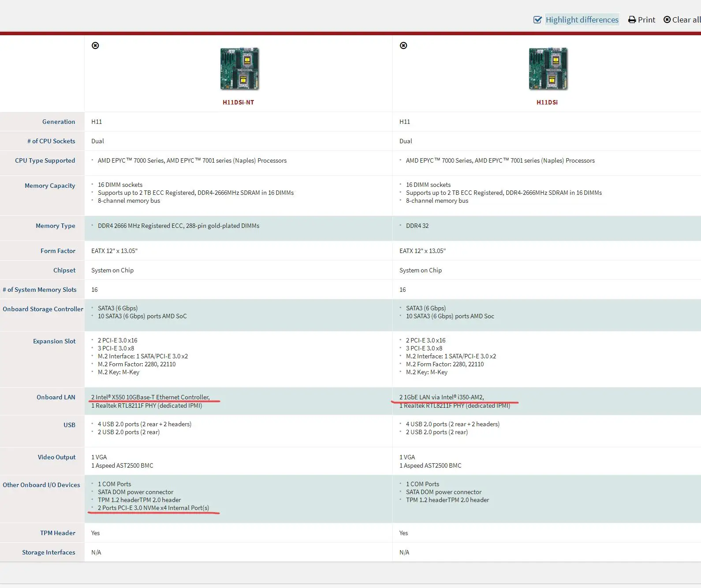The image size is (701, 588).
Task: Remove H11DSi-NT from comparison via x icon
Action: click(95, 45)
